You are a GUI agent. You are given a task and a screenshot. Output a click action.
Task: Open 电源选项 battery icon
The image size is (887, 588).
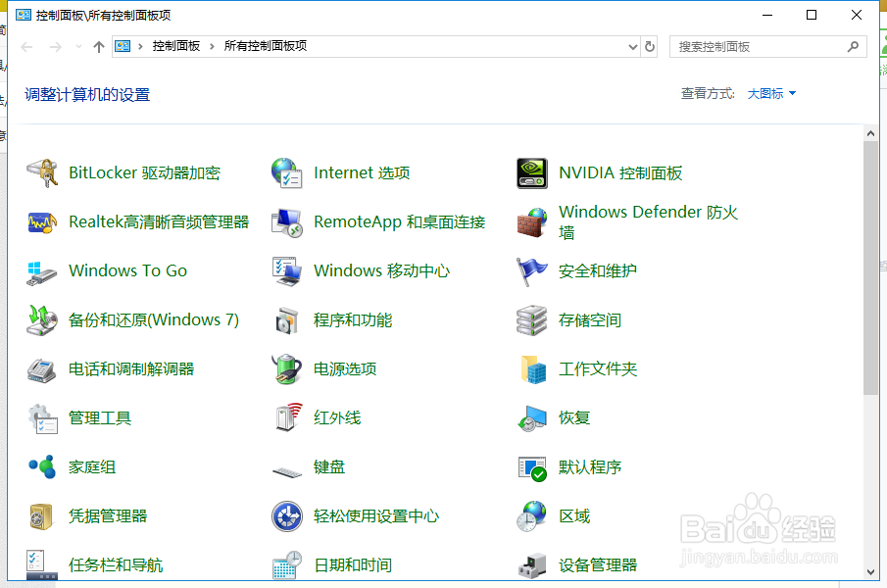coord(287,369)
